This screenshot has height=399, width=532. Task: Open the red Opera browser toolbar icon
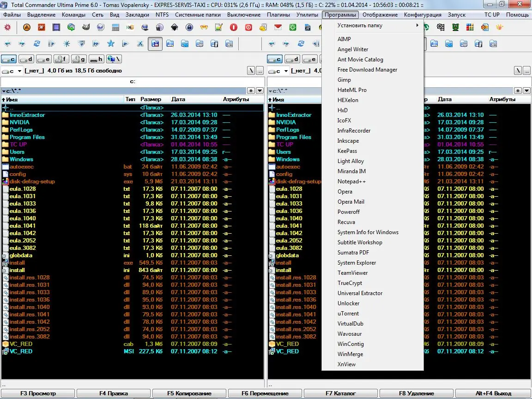pyautogui.click(x=234, y=27)
